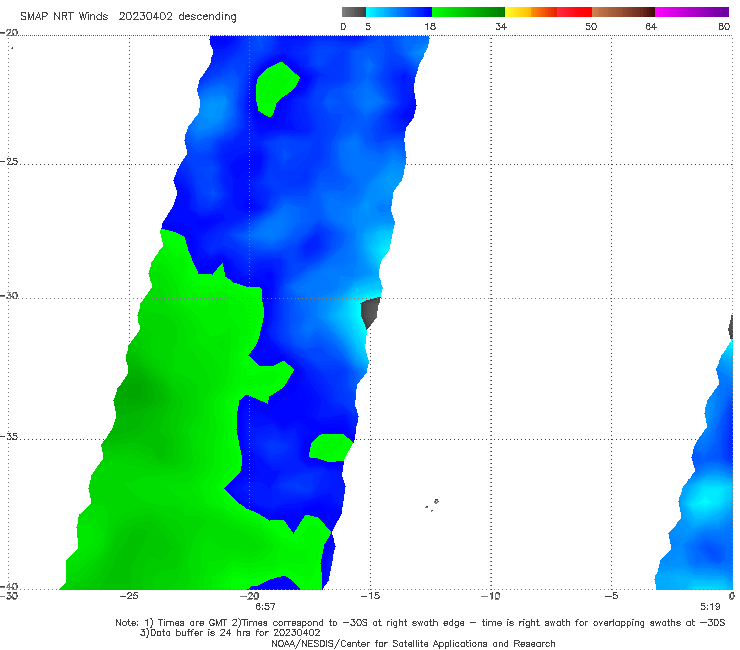This screenshot has width=740, height=650.
Task: Click the magenta-purple 64–80 segment of the color bar
Action: pos(692,12)
